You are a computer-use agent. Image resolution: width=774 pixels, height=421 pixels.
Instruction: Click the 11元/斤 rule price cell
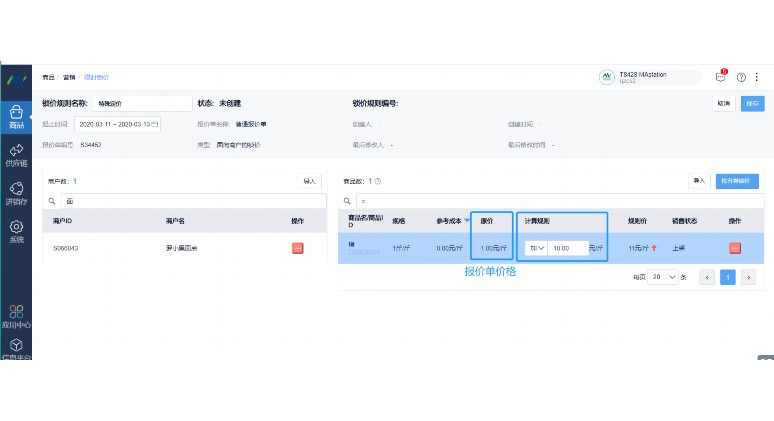click(638, 248)
